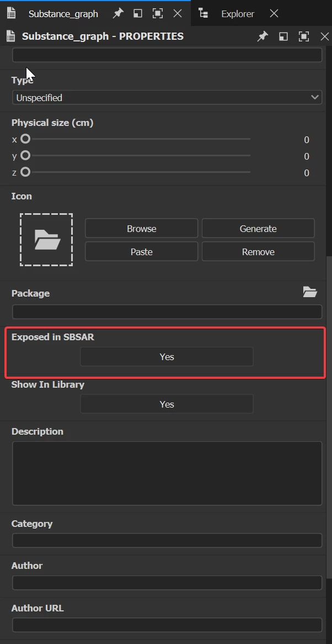Open Package folder browse icon
This screenshot has width=332, height=644.
click(x=310, y=292)
